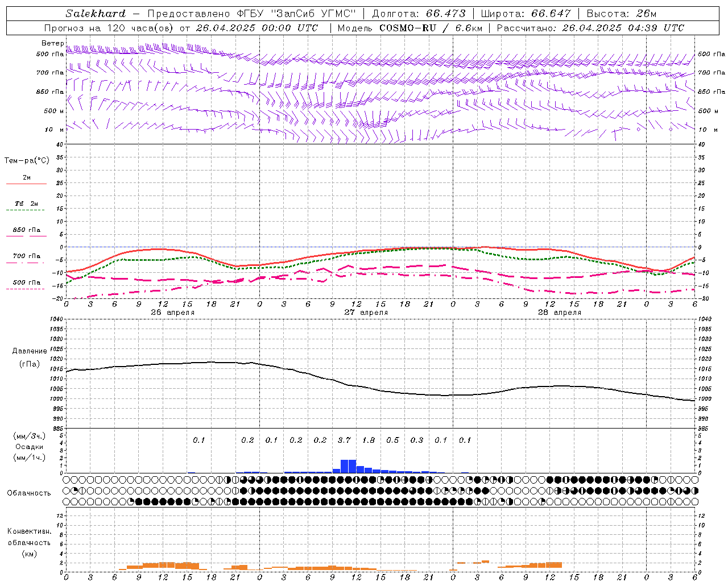Click the 3.7 precipitation total value
The image size is (728, 582).
[344, 440]
